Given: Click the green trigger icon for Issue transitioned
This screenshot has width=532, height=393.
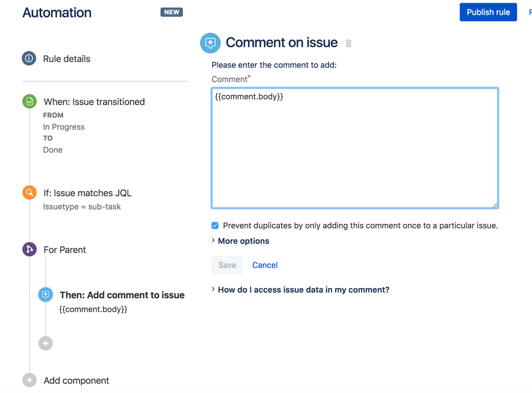Looking at the screenshot, I should coord(29,101).
